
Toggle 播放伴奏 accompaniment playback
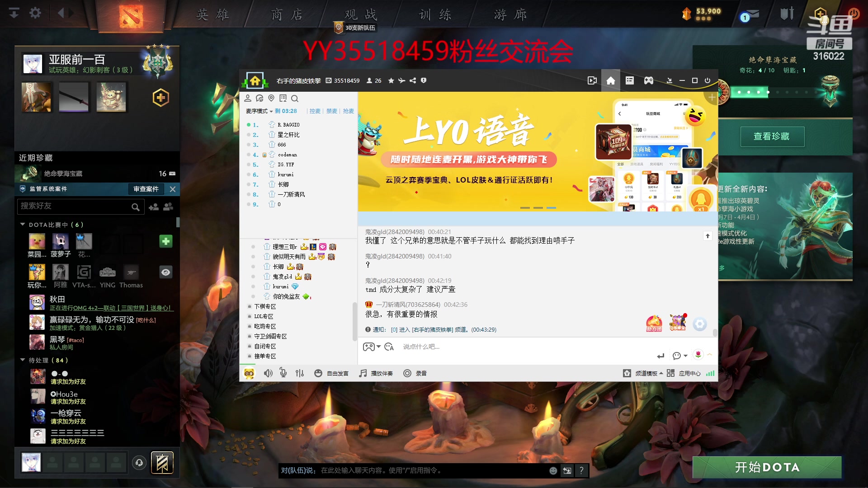[x=376, y=373]
